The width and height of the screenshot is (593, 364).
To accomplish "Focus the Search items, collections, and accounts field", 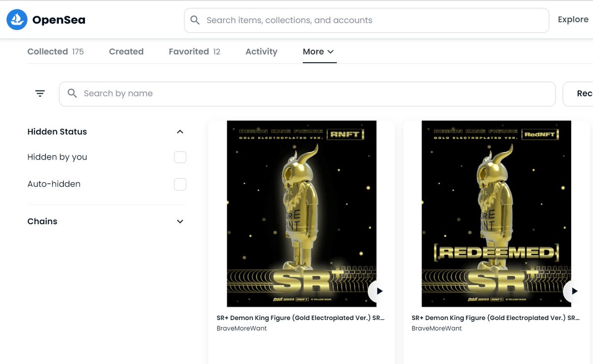I will pyautogui.click(x=367, y=20).
